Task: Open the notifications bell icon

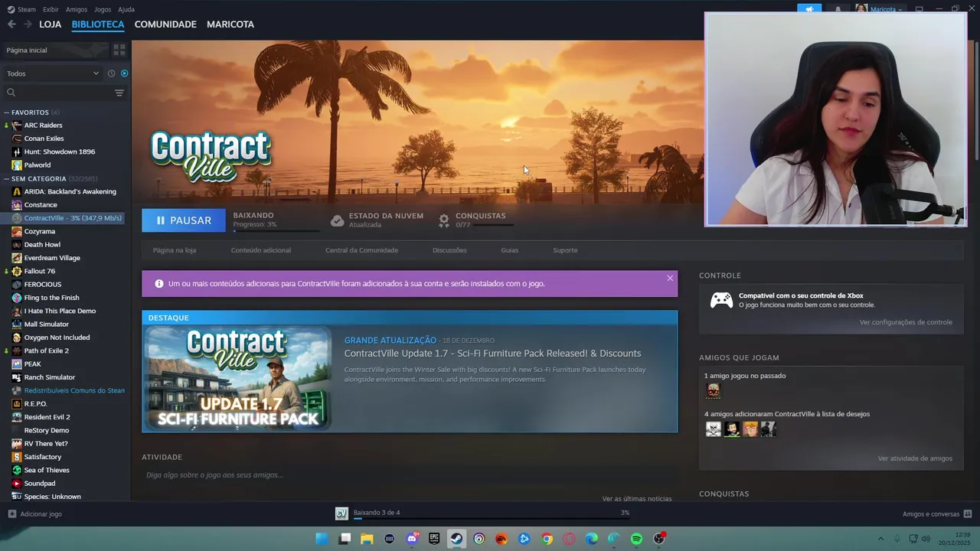Action: [838, 9]
